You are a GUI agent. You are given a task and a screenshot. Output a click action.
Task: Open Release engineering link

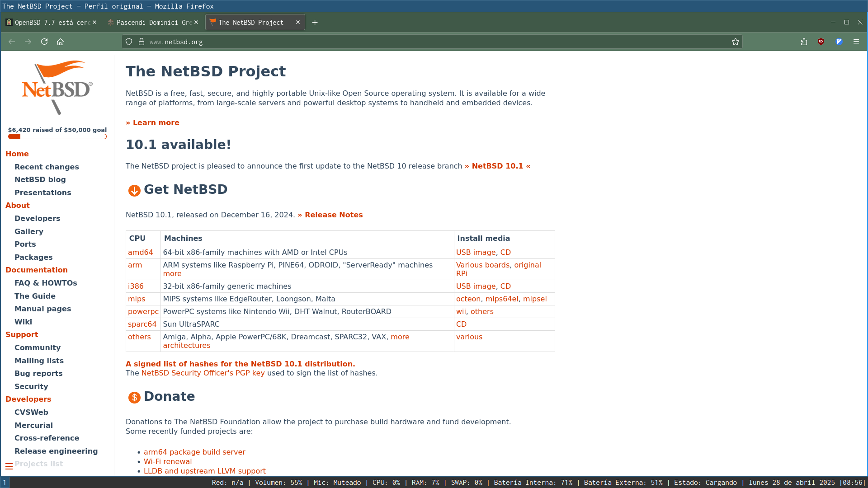pos(56,451)
